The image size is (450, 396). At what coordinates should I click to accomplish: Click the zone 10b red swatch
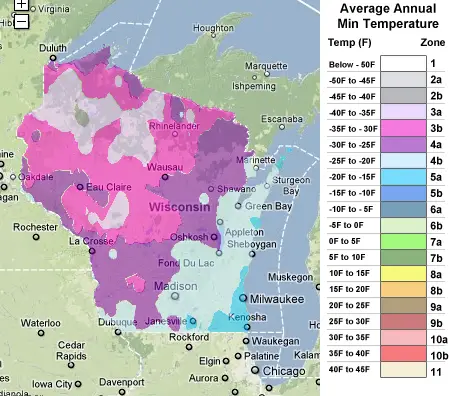pyautogui.click(x=403, y=354)
